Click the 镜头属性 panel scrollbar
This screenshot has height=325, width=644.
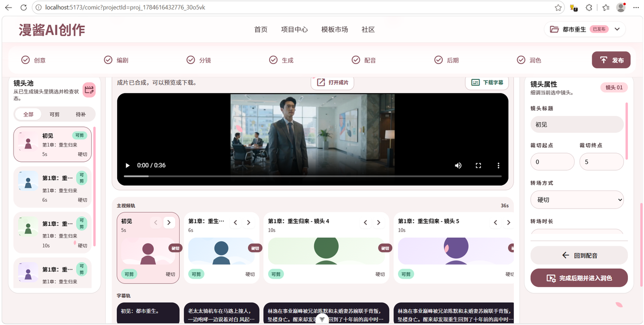coord(627,131)
